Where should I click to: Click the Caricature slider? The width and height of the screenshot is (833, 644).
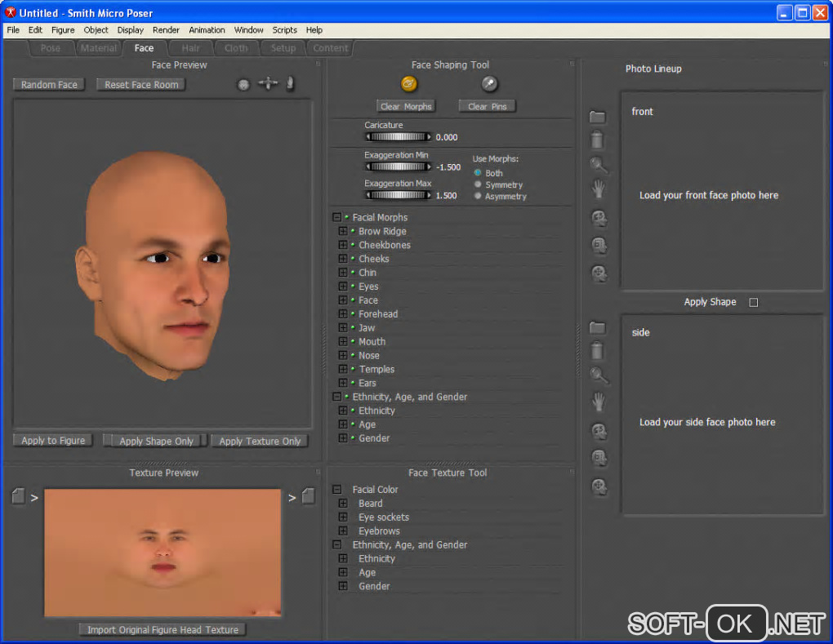398,137
